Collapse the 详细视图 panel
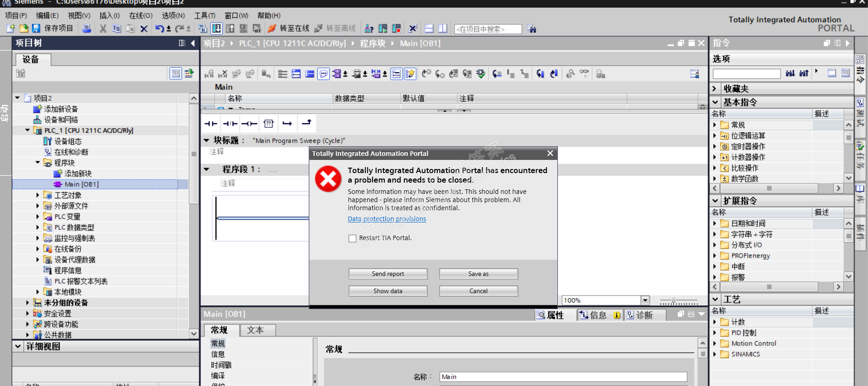 pos(18,347)
